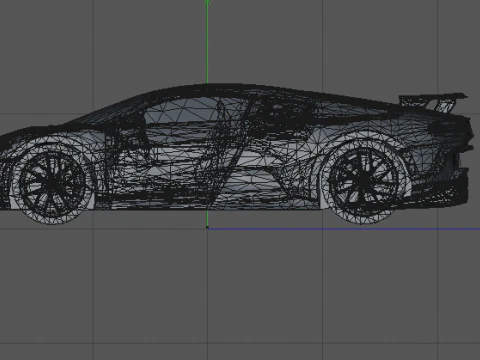Click the axis origin point below the car
The image size is (480, 360).
point(207,228)
